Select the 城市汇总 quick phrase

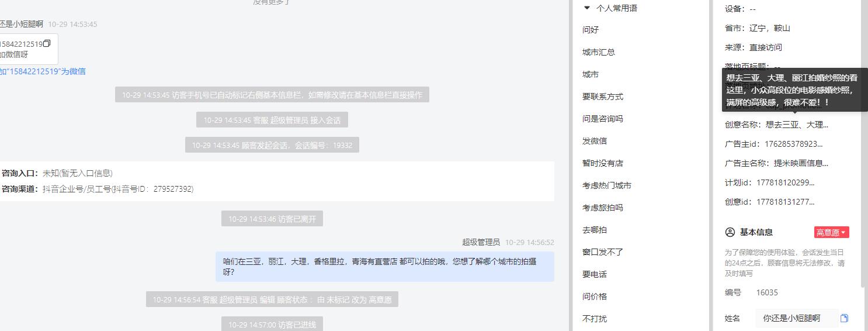pos(599,52)
